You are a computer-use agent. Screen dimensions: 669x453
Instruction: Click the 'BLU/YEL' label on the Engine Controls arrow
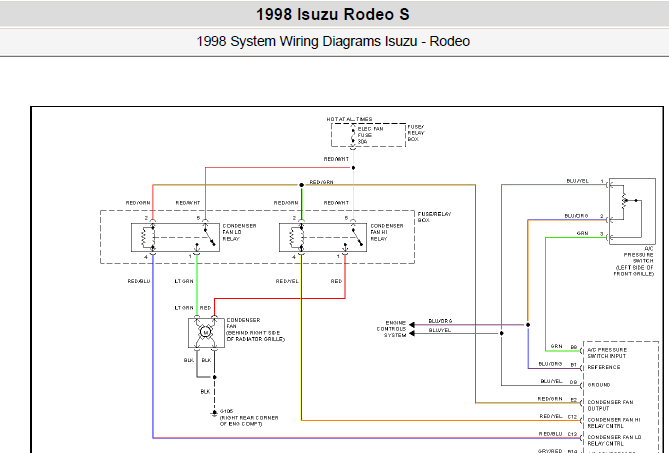(x=439, y=330)
